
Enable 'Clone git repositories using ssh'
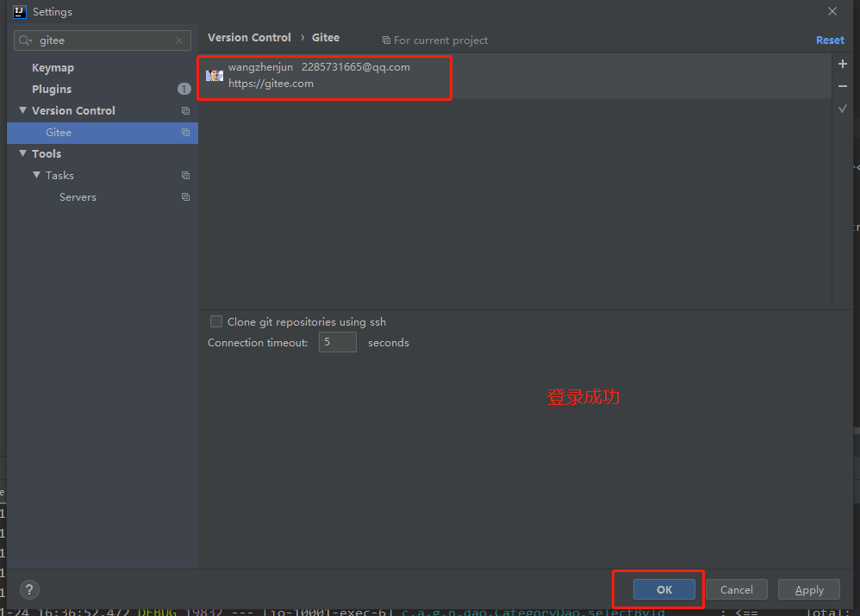click(x=216, y=321)
